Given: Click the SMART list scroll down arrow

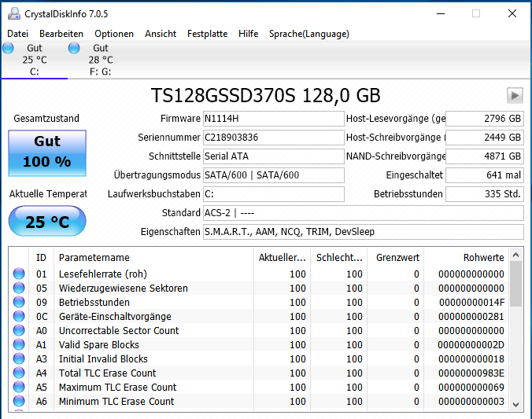Looking at the screenshot, I should click(516, 404).
